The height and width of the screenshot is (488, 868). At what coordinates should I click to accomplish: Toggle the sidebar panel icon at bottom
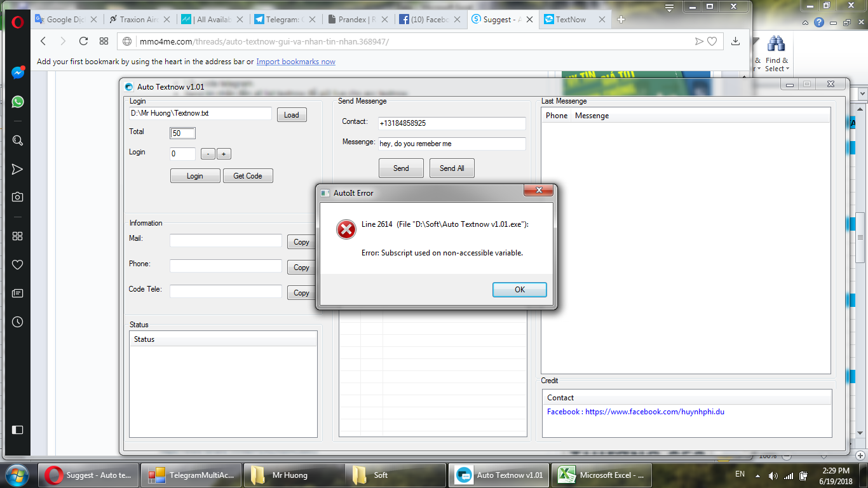point(18,430)
